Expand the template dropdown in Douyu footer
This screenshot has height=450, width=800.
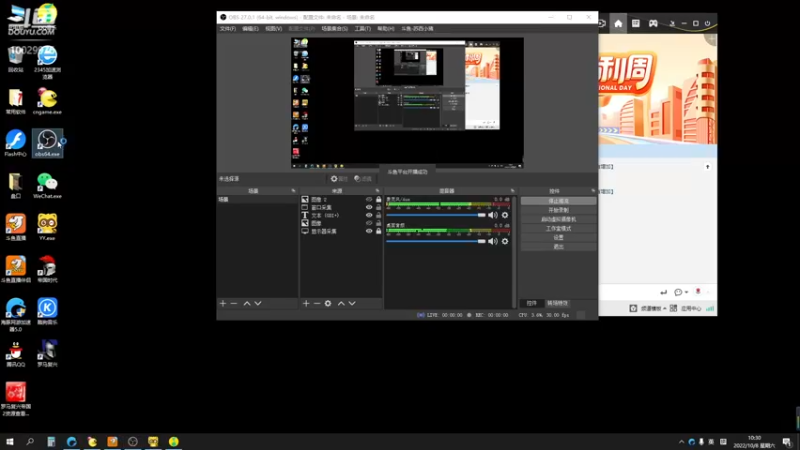pos(664,308)
